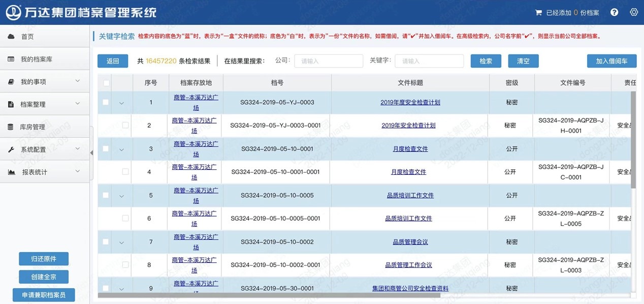Click the wrench icon for 系统配置
This screenshot has width=644, height=304.
[x=11, y=149]
